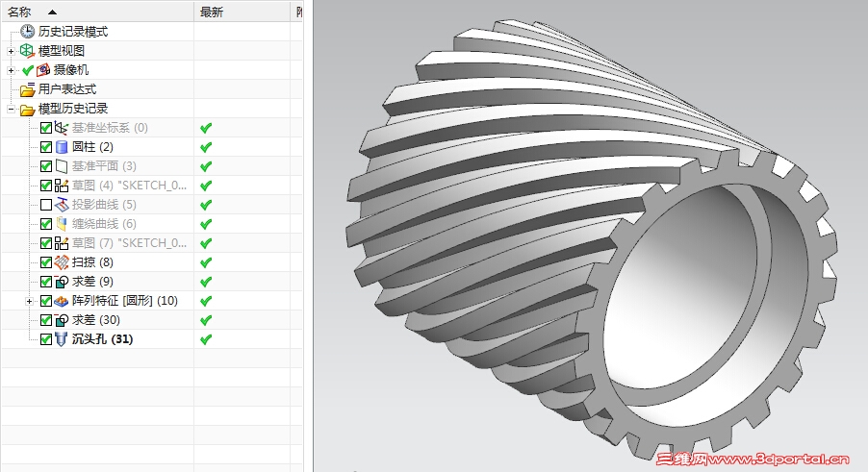Click the 最新 column header

click(x=242, y=12)
